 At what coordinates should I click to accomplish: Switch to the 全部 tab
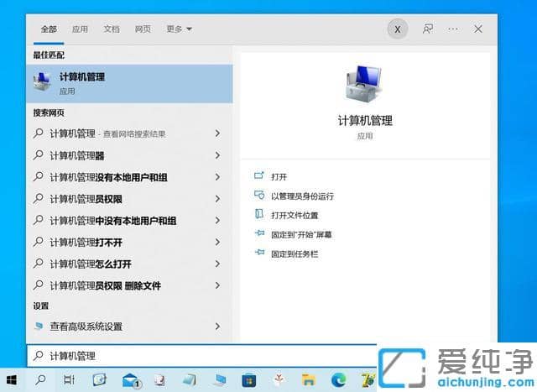[x=49, y=29]
